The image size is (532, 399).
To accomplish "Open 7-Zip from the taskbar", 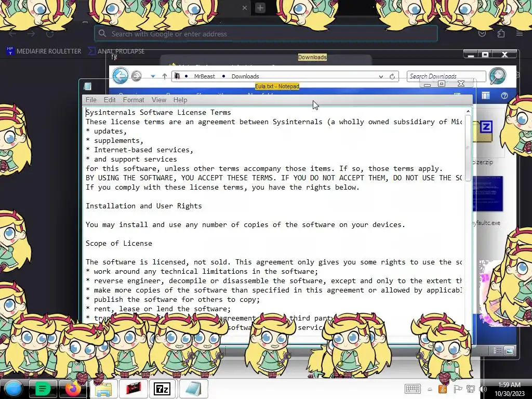I will [x=162, y=389].
